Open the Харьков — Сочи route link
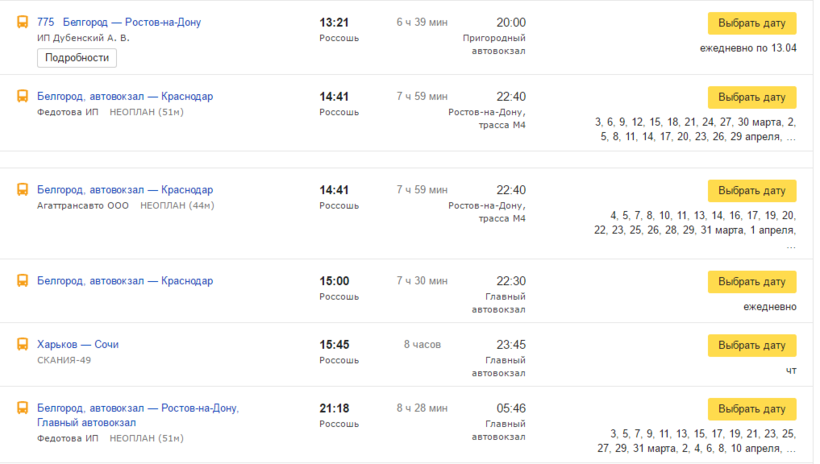 pos(78,344)
